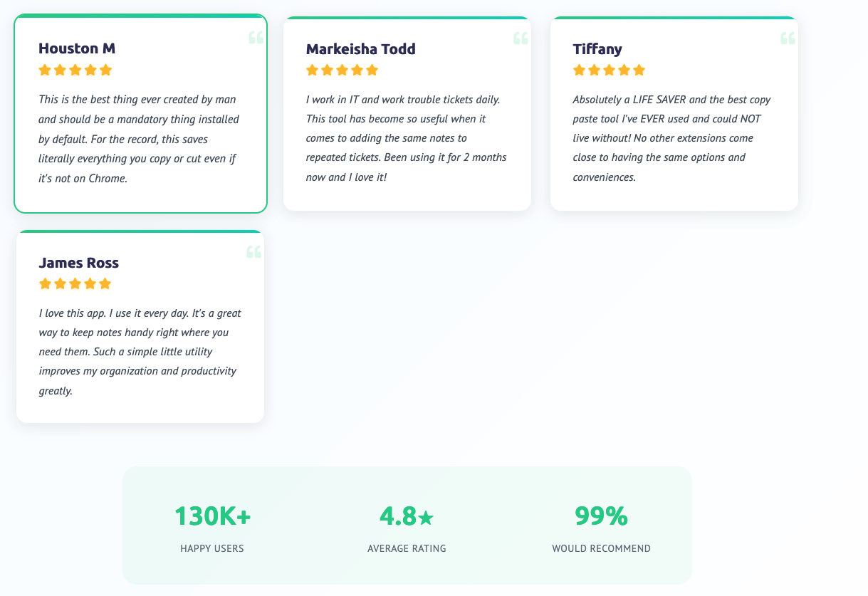The image size is (868, 596).
Task: Click Houston M's review text
Action: coord(140,139)
